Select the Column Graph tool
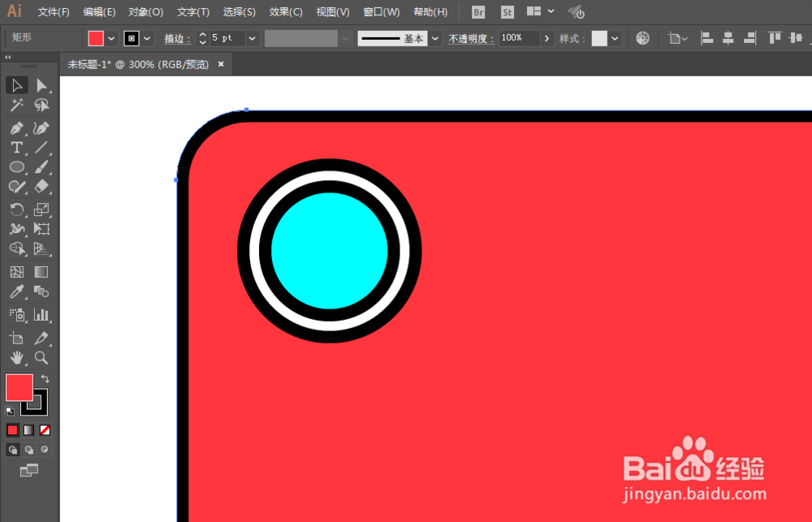The image size is (812, 522). pos(41,314)
